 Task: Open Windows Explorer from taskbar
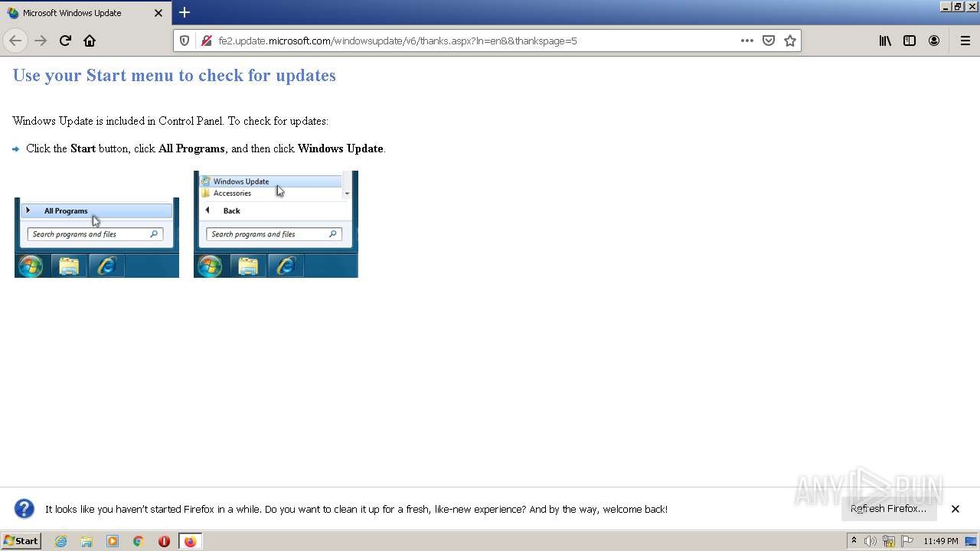(x=87, y=541)
